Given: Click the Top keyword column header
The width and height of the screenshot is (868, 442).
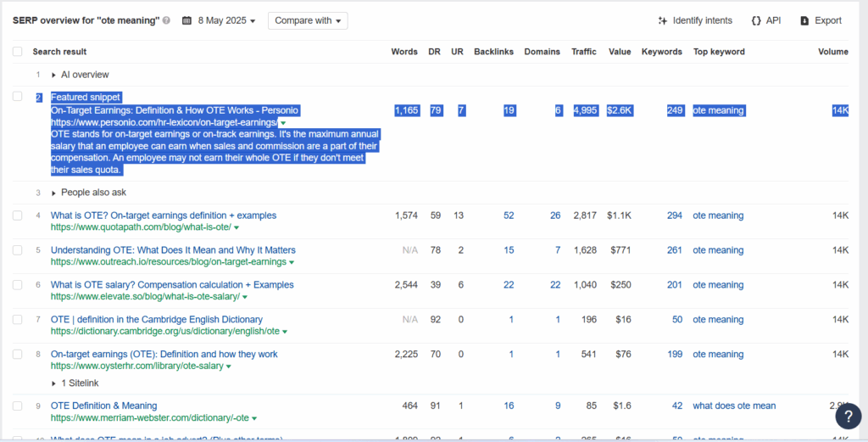Looking at the screenshot, I should click(x=719, y=52).
